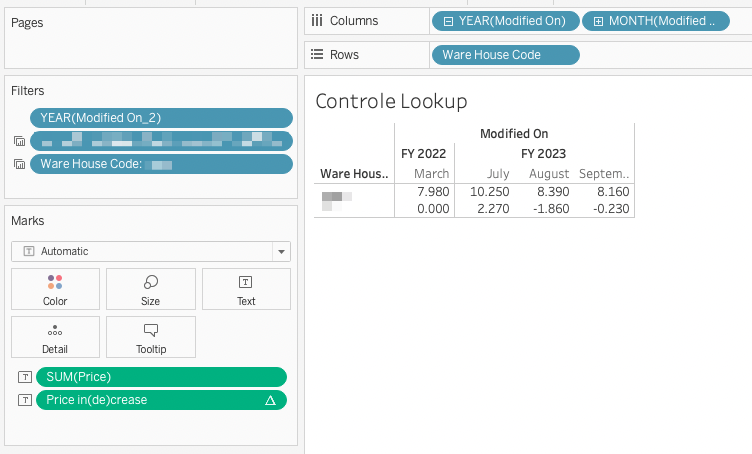Open the Automatic mark type dropdown

(x=282, y=252)
